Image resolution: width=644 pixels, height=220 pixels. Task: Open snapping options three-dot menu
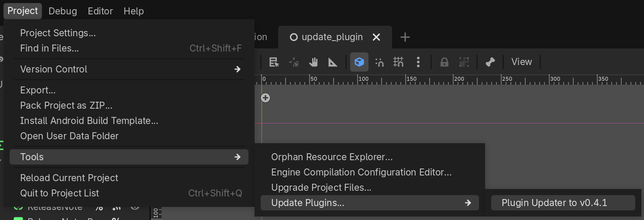418,62
